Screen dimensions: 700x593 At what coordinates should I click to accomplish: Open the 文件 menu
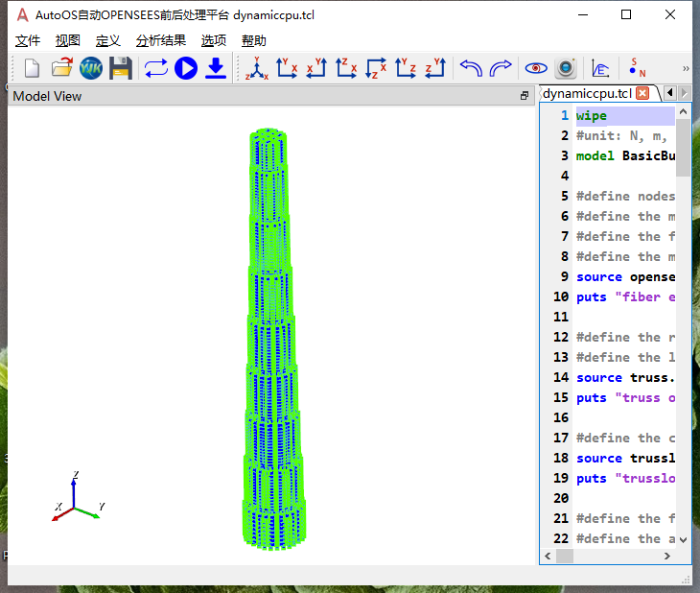28,40
